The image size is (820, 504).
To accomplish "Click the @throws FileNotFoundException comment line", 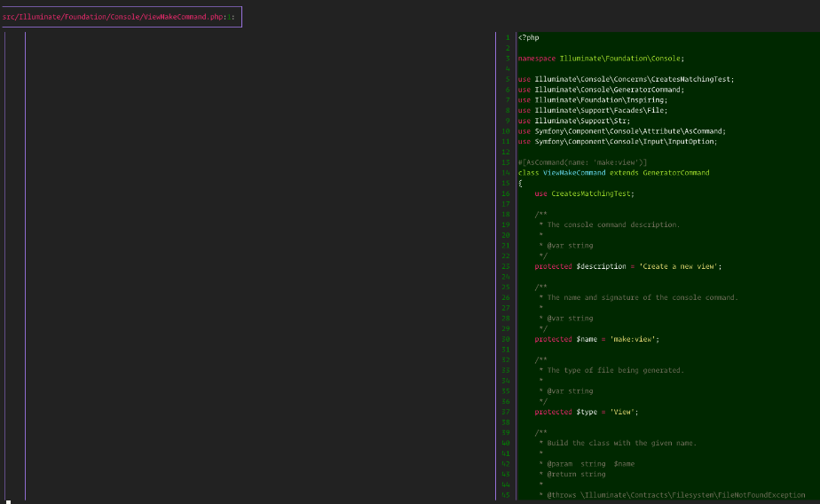I will [x=672, y=495].
